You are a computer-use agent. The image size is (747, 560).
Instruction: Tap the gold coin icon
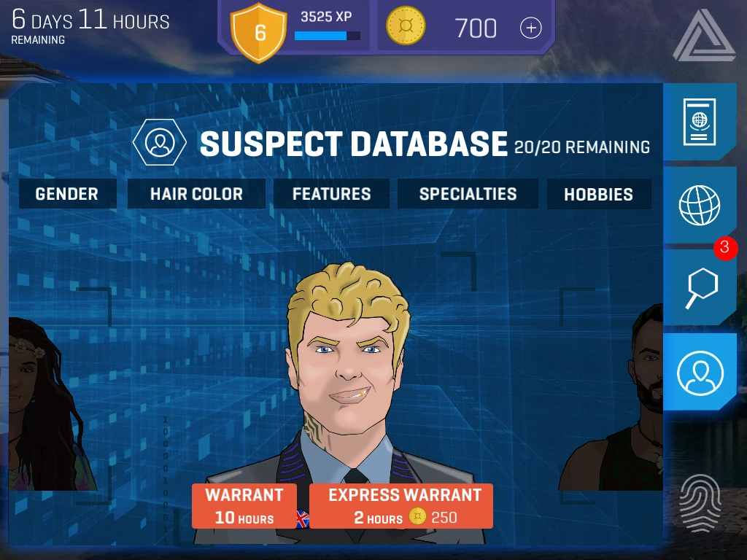click(406, 26)
